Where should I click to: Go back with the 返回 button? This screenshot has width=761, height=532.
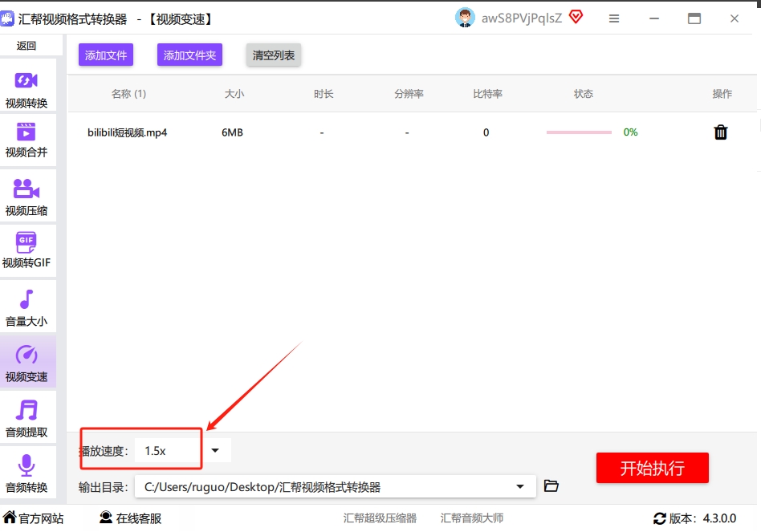(26, 46)
